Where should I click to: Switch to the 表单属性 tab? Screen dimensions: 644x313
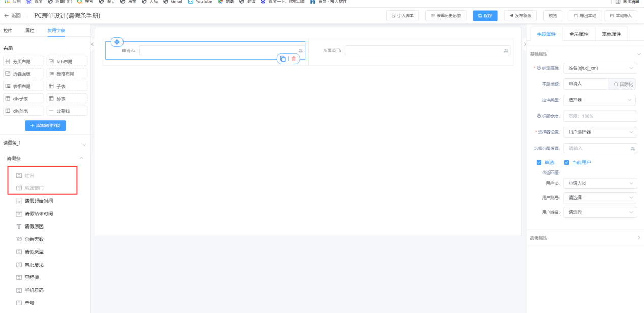click(611, 34)
